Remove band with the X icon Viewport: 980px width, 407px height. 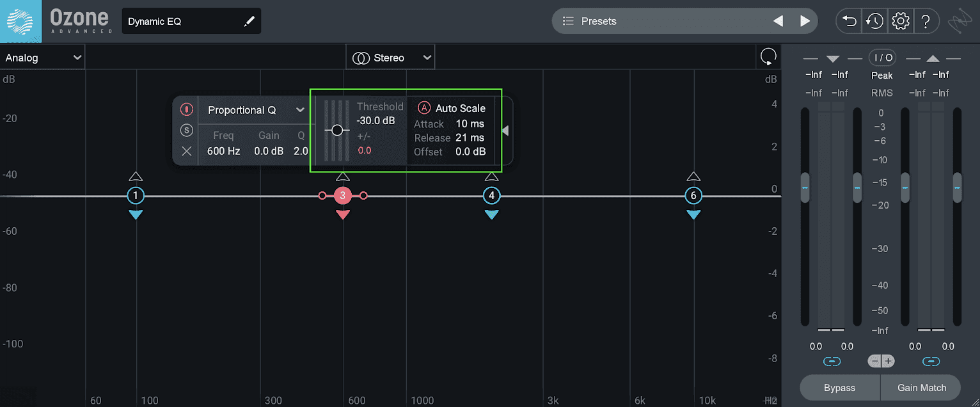pos(187,151)
